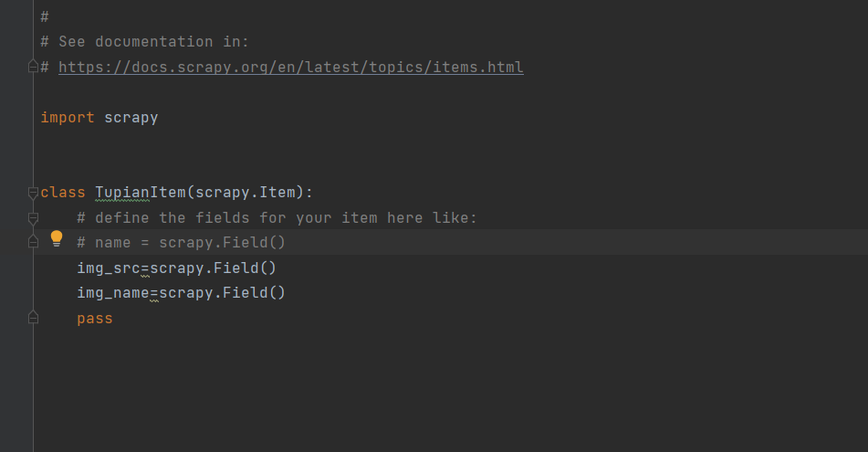Click the class keyword
Image resolution: width=868 pixels, height=452 pixels.
pos(63,192)
